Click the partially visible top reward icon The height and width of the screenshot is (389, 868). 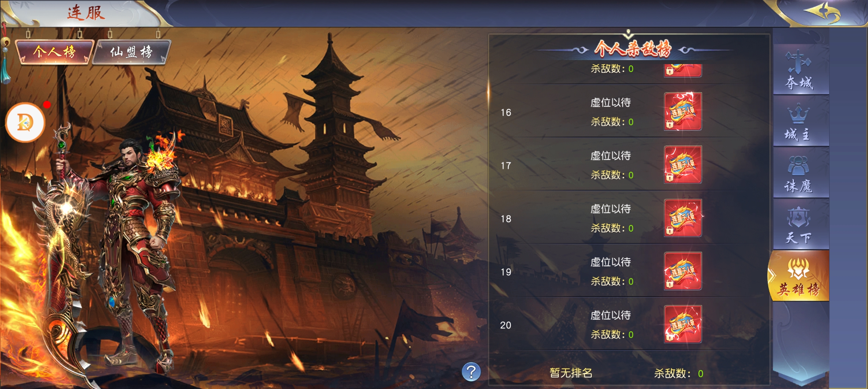(x=683, y=71)
